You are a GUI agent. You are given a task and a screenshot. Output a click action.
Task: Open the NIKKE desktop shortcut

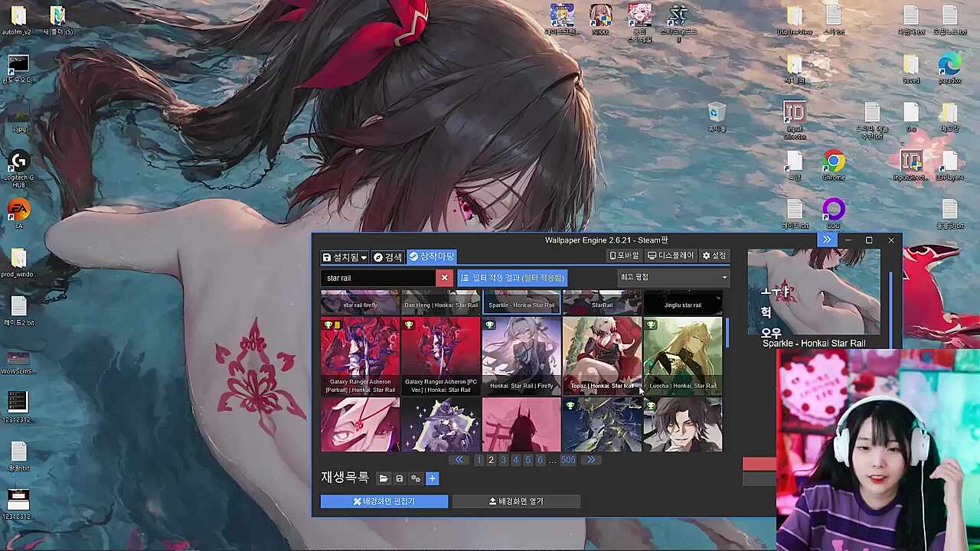coord(601,19)
